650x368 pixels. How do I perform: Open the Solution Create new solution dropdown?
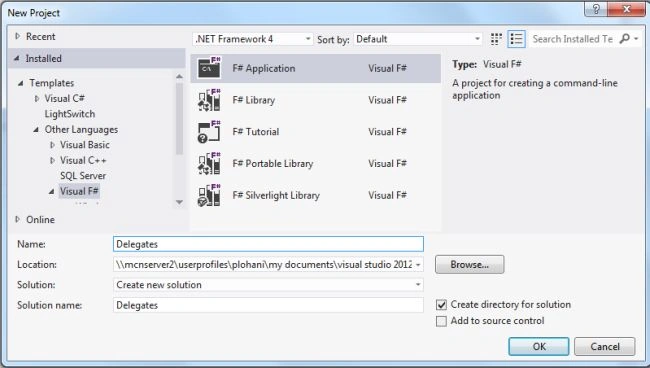(x=268, y=285)
